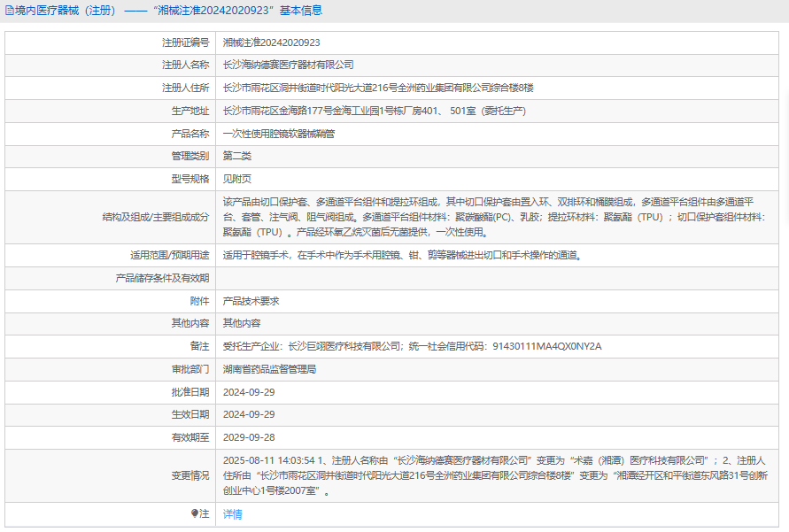Select expiry date 2029-09-28

point(249,437)
